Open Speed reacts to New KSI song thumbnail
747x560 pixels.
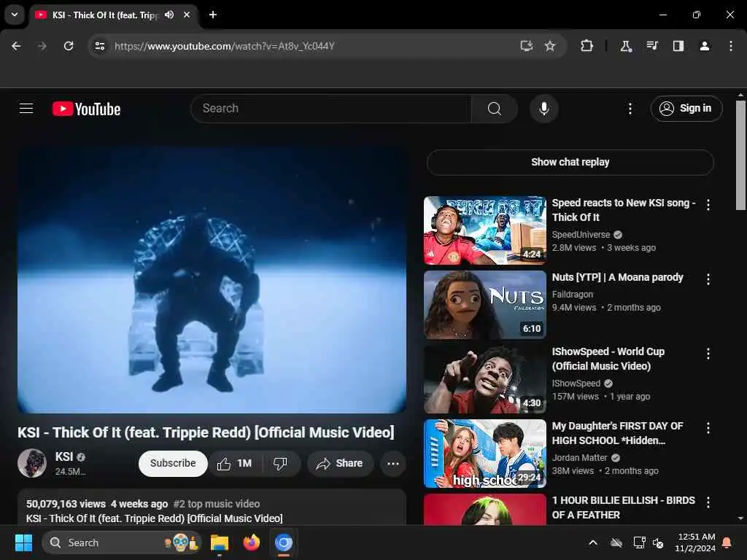484,230
